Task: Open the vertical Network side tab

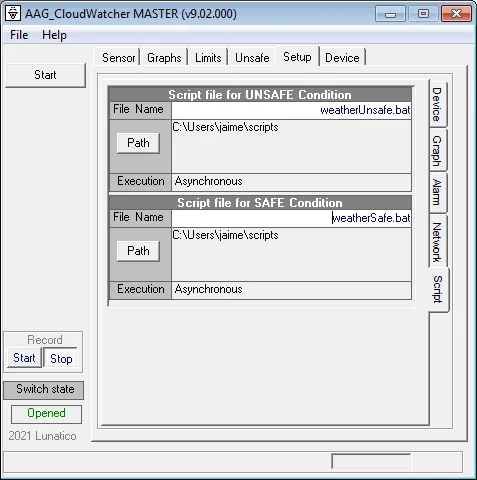Action: pos(437,242)
